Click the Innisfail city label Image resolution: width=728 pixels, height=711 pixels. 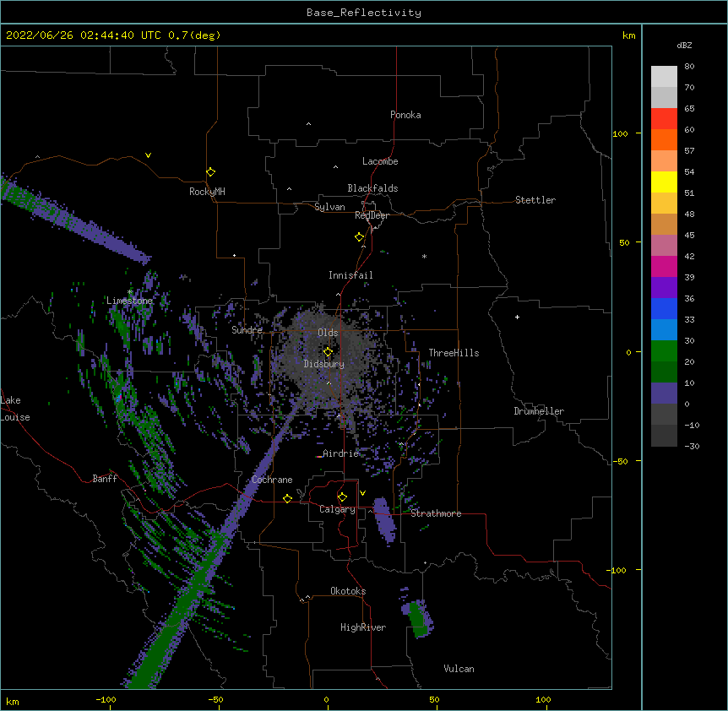[350, 275]
